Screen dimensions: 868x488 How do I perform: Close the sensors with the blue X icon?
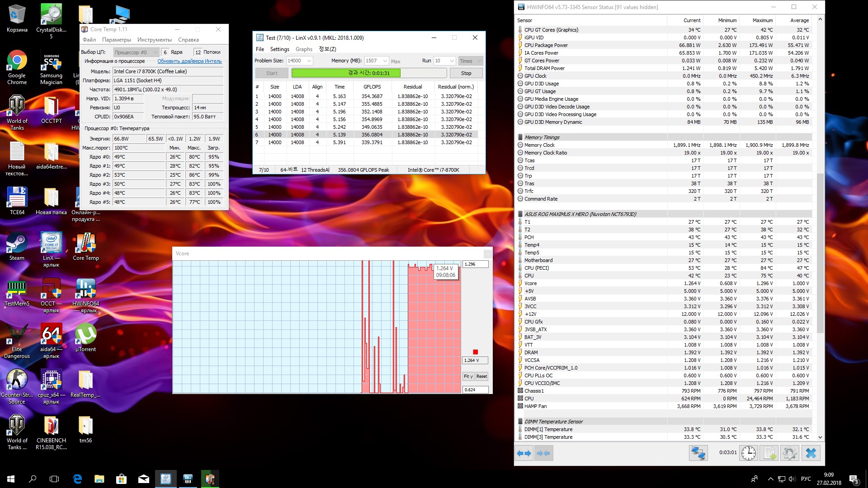click(811, 453)
